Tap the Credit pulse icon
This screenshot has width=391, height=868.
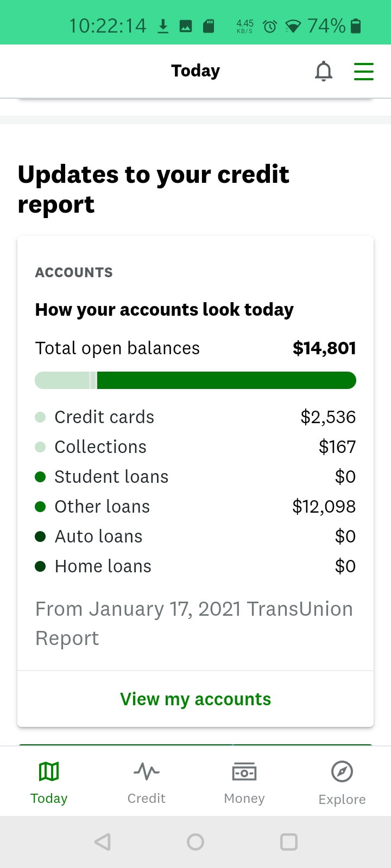147,771
